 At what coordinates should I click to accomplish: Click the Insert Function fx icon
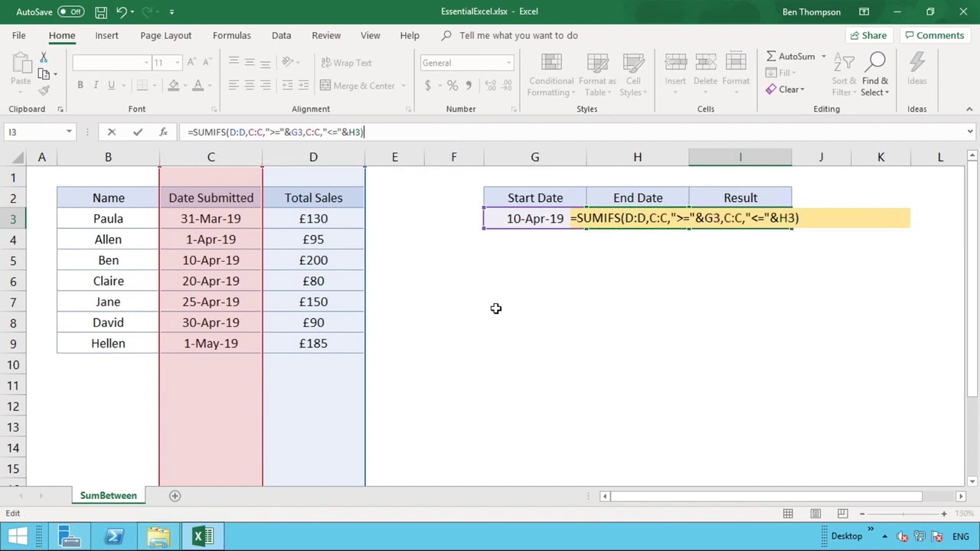[163, 132]
